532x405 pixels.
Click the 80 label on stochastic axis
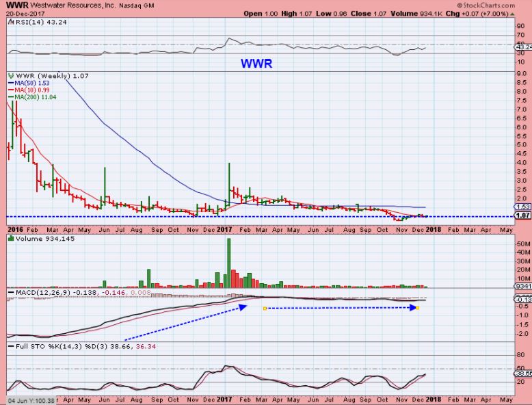(520, 355)
